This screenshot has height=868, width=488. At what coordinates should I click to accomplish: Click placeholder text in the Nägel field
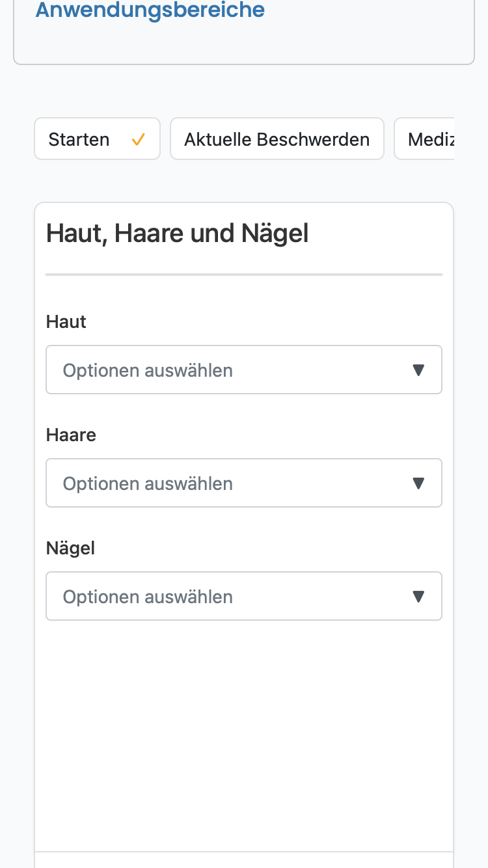point(148,597)
